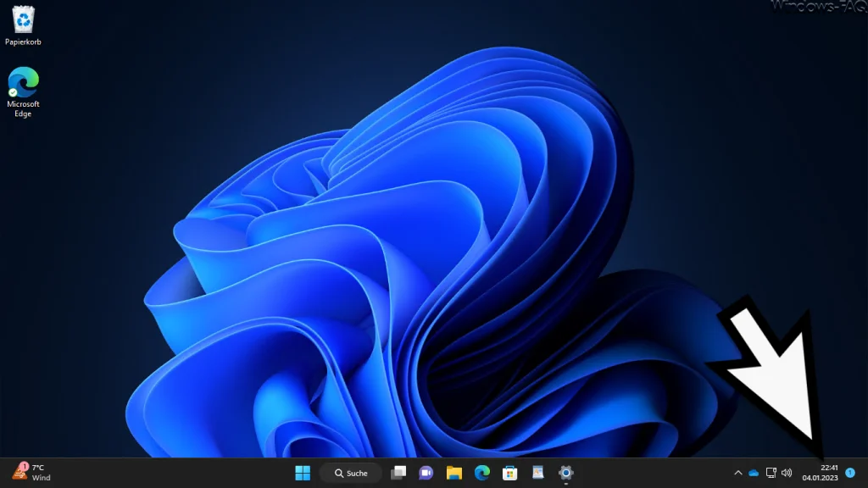This screenshot has width=868, height=488.
Task: Open the weather widget showing 7°C Wind
Action: 31,473
